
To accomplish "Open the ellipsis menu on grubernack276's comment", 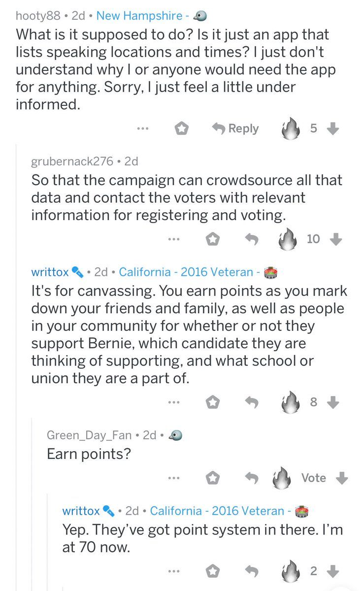I will [173, 240].
